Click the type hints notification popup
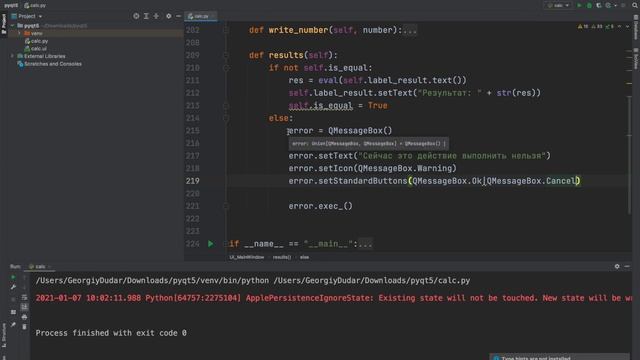This screenshot has height=360, width=640. pyautogui.click(x=560, y=357)
